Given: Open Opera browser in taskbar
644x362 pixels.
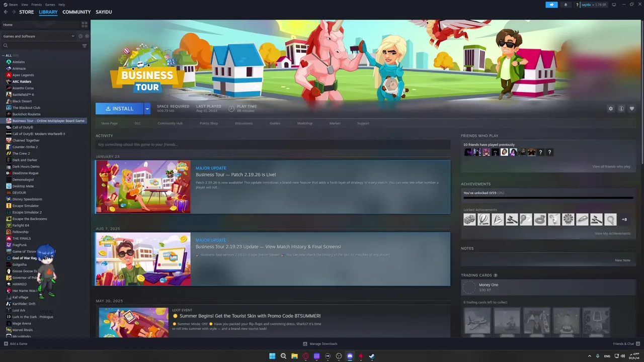Looking at the screenshot, I should [305, 356].
